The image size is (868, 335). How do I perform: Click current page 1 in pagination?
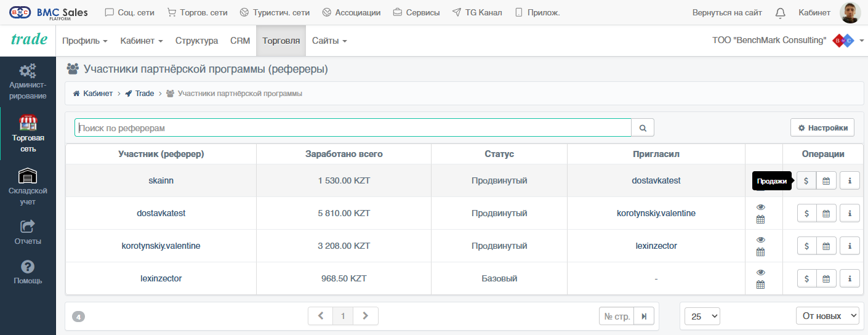tap(343, 316)
